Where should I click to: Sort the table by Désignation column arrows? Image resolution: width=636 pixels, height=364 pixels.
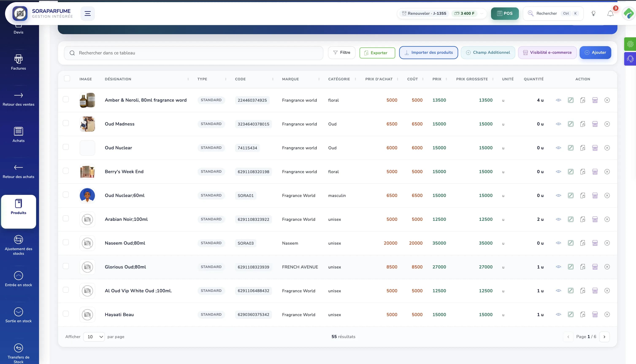click(x=188, y=79)
